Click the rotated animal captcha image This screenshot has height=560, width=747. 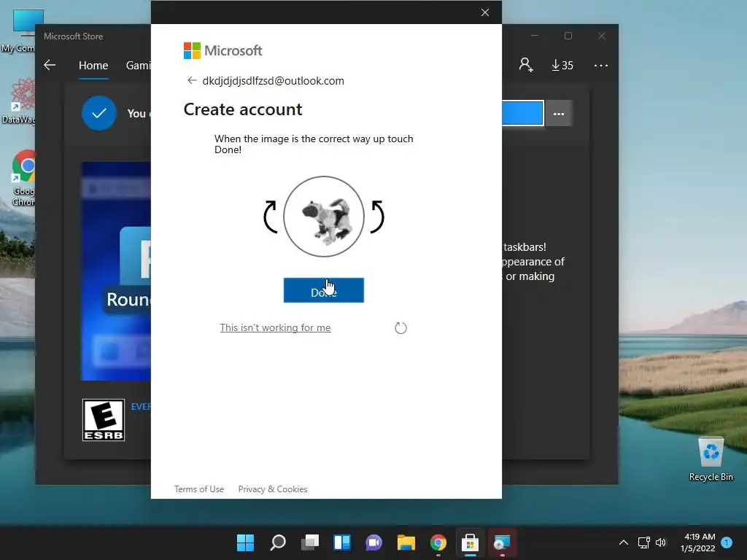324,217
